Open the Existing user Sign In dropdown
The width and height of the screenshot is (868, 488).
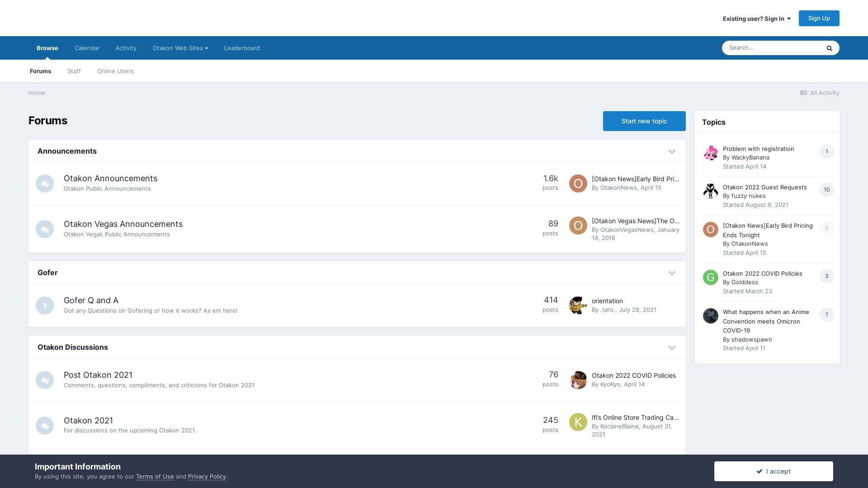[x=757, y=19]
